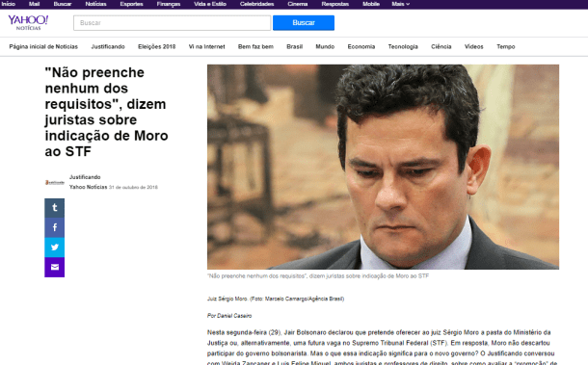Open the Página inicial de Notícias tab

(43, 47)
